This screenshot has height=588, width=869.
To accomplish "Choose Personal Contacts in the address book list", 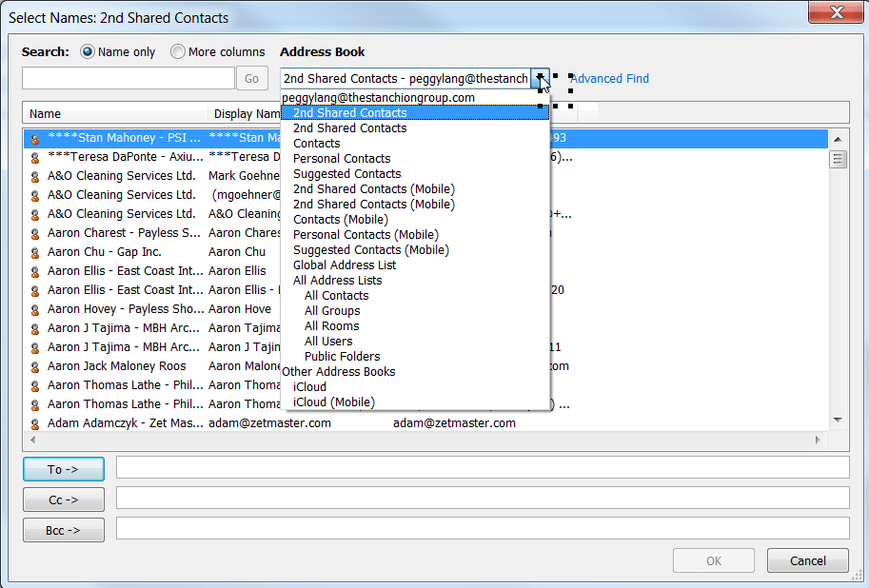I will tap(341, 158).
